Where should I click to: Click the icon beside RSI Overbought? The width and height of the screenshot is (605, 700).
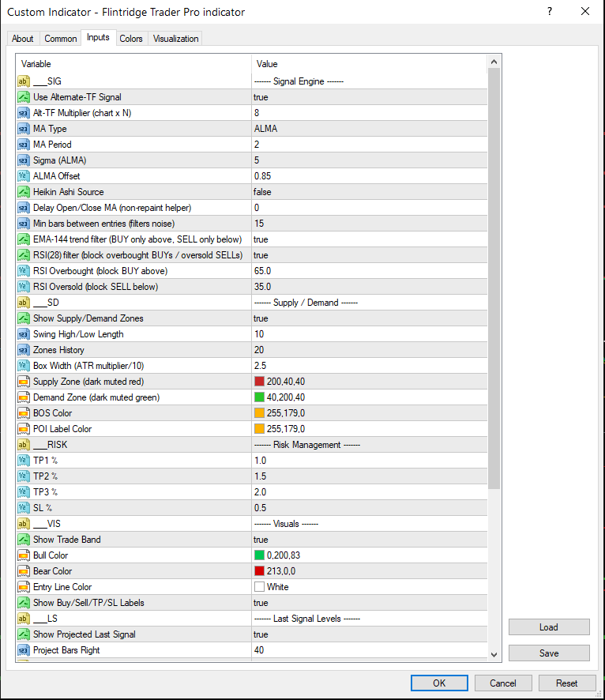pyautogui.click(x=24, y=271)
